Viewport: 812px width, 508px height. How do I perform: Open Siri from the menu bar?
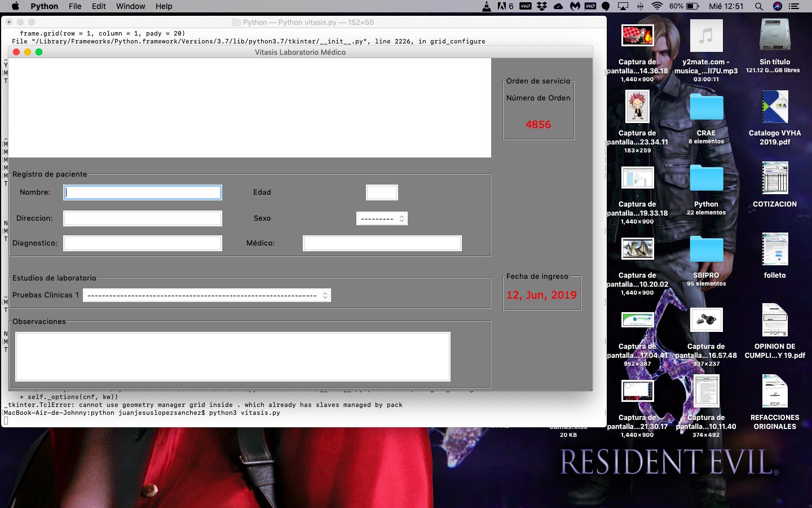778,6
